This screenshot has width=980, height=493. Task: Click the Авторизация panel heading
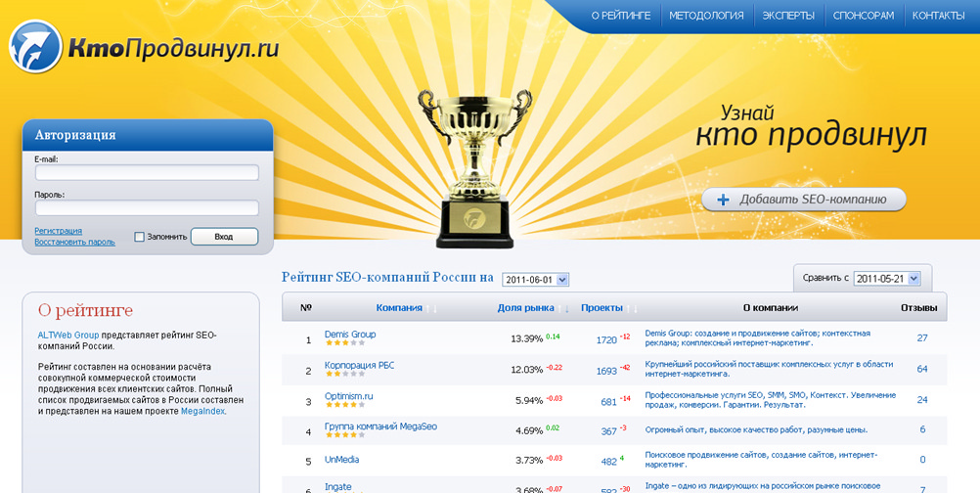[x=75, y=135]
